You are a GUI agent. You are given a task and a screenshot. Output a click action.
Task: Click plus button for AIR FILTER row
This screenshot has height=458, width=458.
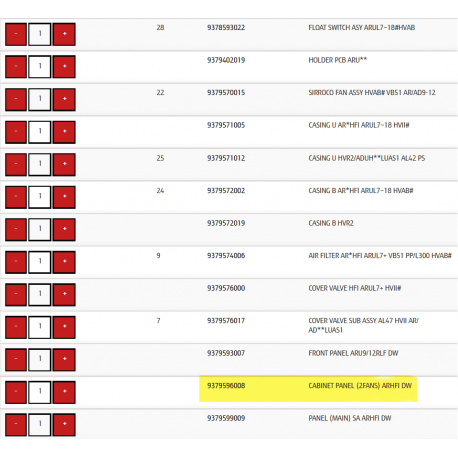(64, 262)
